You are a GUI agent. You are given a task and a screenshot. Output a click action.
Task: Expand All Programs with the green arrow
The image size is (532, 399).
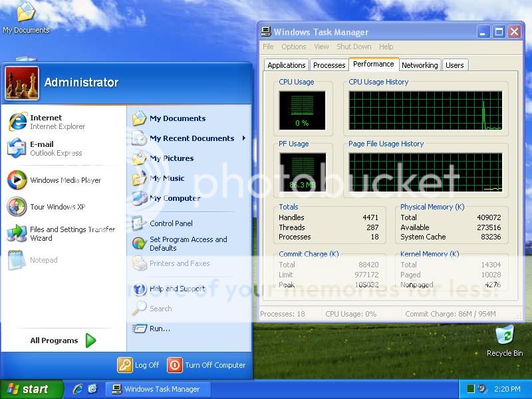pos(90,340)
